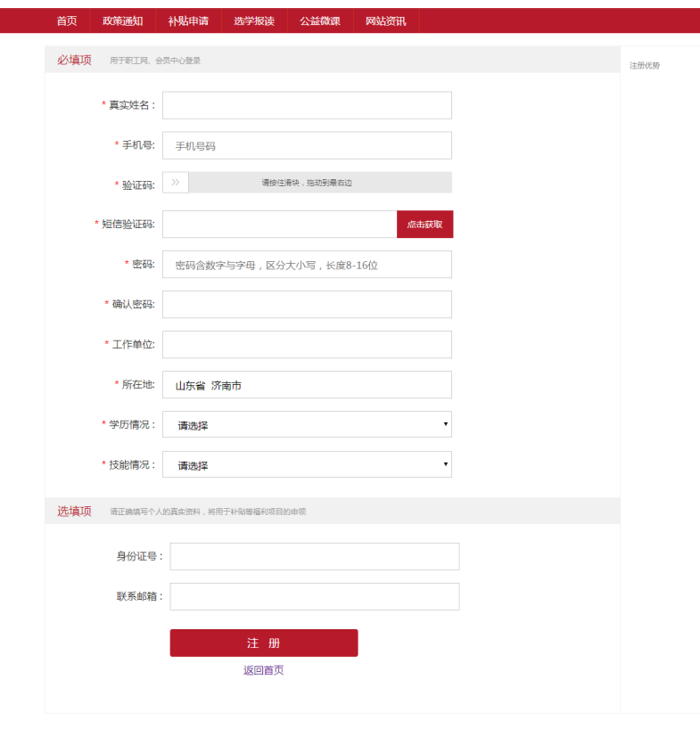The image size is (700, 729).
Task: Navigate to 网站资讯 menu item
Action: tap(386, 20)
